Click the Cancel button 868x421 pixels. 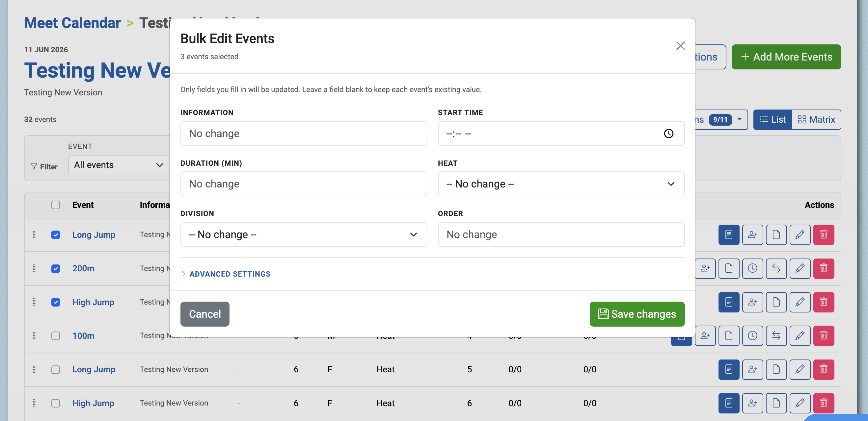[205, 314]
